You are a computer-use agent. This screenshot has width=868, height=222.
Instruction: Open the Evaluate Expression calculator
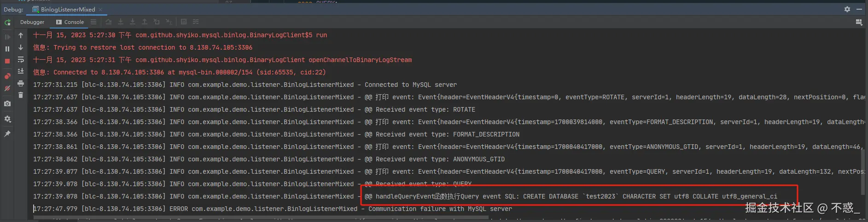click(x=184, y=22)
